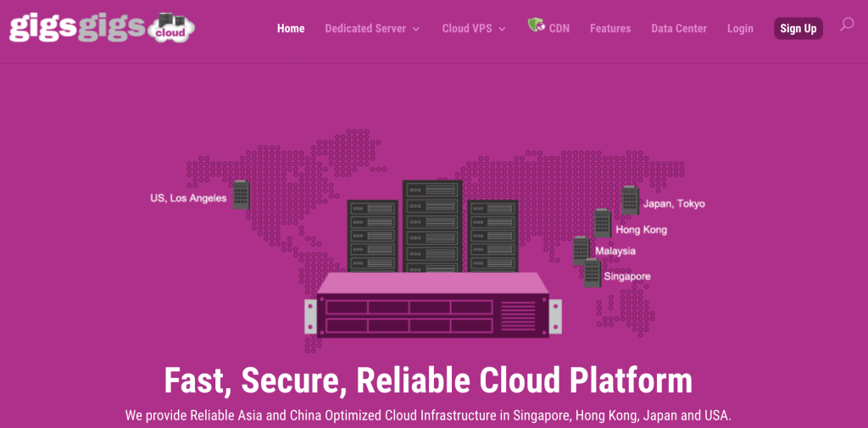
Task: Open the Cloud VPS menu
Action: click(x=467, y=29)
